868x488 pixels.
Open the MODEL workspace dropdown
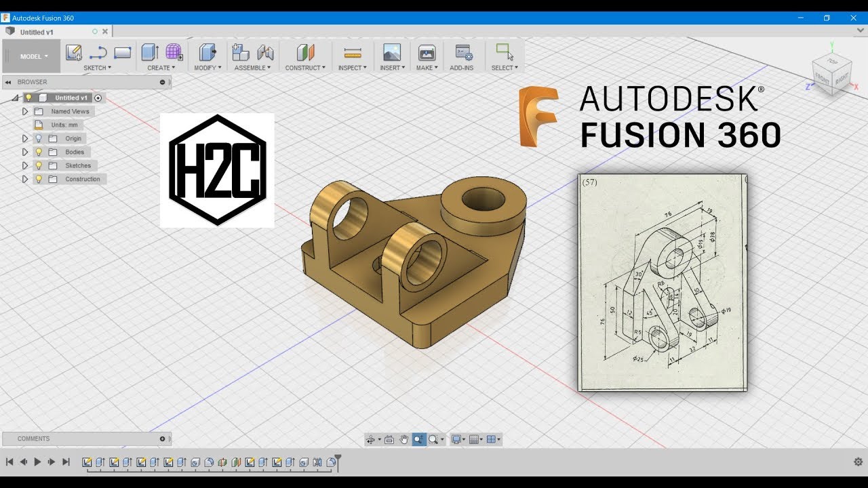pyautogui.click(x=32, y=56)
